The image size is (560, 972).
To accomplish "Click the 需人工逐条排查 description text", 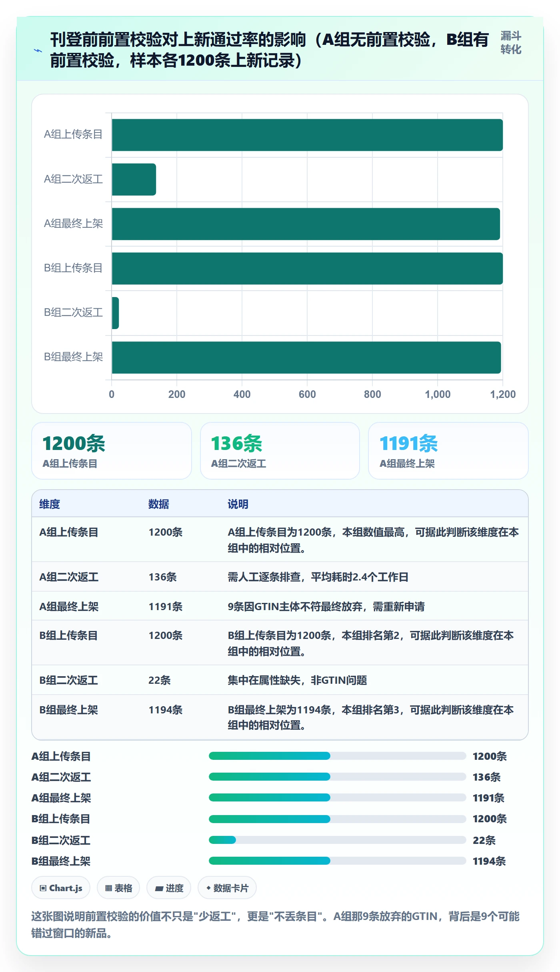I will coord(318,577).
